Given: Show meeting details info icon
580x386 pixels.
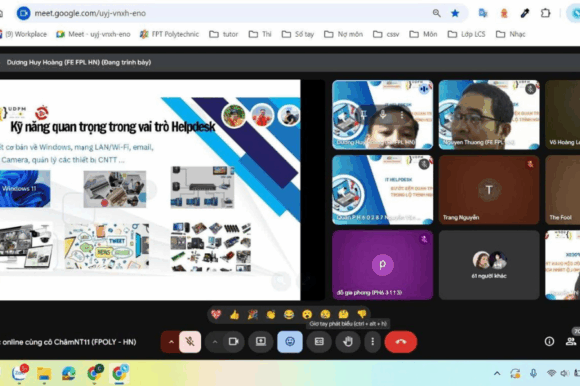Looking at the screenshot, I should tap(549, 342).
